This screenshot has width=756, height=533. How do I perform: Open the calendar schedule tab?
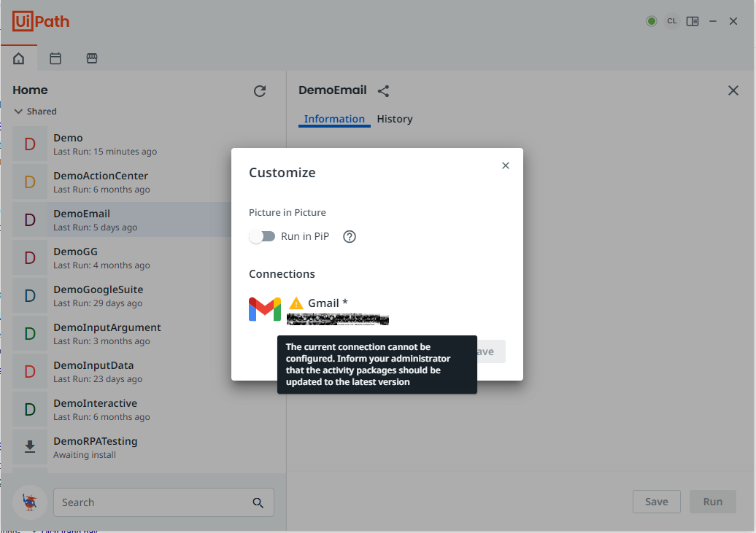(55, 58)
